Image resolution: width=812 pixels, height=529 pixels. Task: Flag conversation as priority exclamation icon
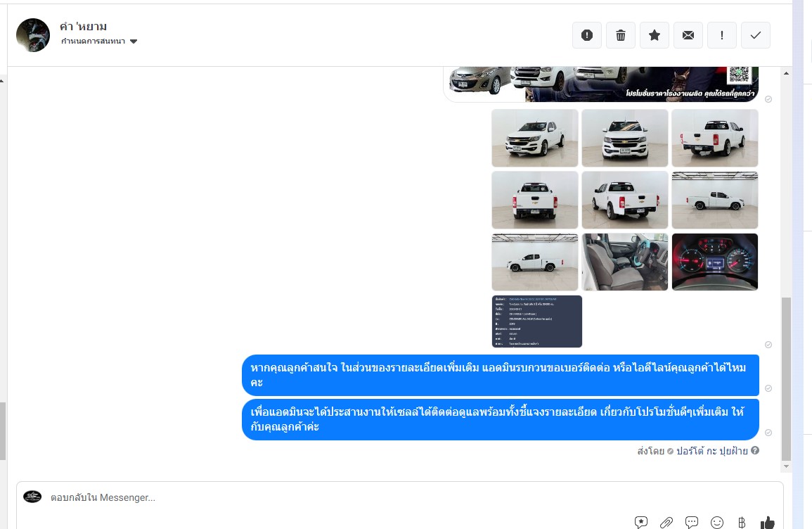pyautogui.click(x=722, y=35)
